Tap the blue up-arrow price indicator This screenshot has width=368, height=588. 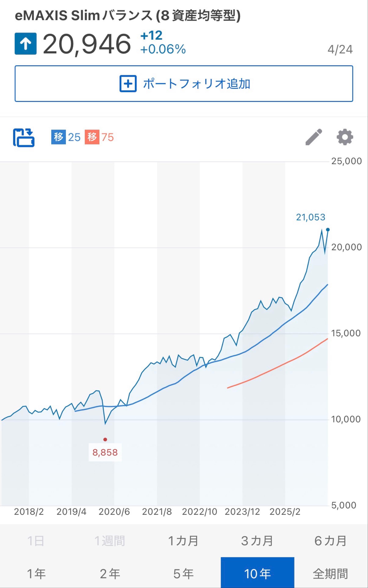[x=26, y=44]
